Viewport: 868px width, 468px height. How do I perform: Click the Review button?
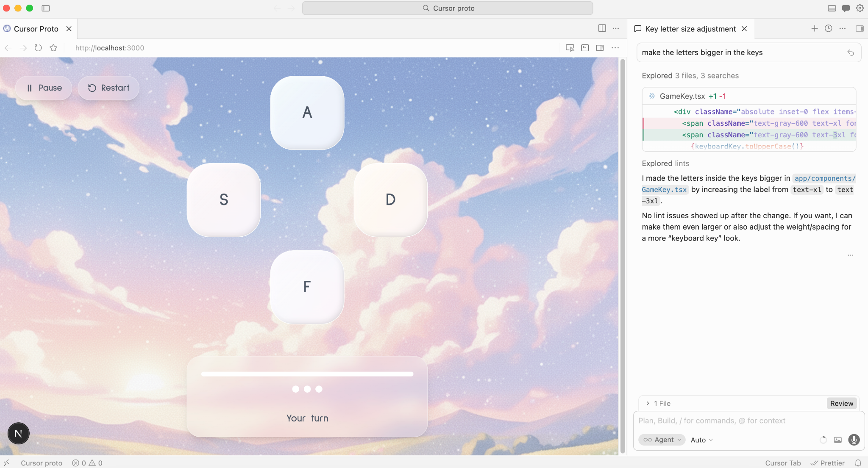pyautogui.click(x=841, y=403)
